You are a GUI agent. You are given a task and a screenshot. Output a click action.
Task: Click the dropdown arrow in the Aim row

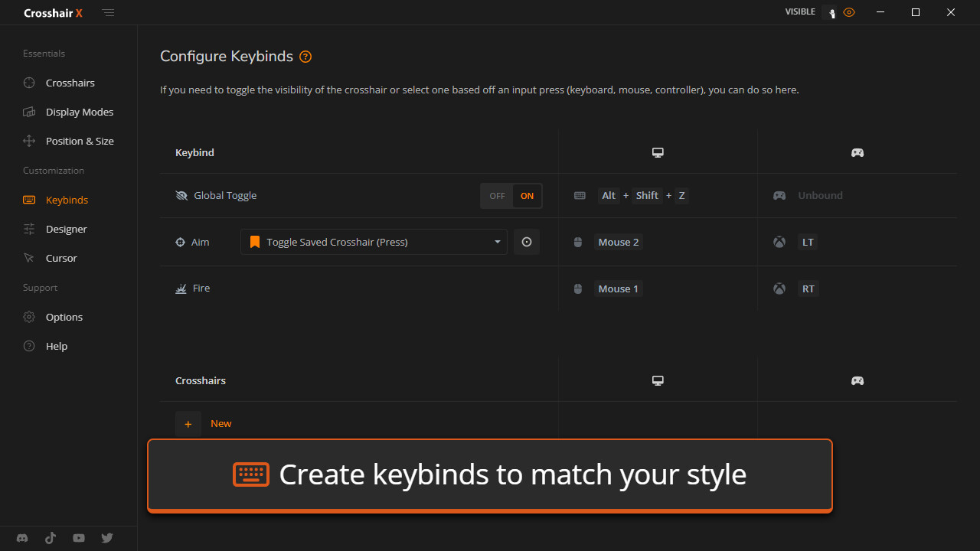[x=498, y=242]
